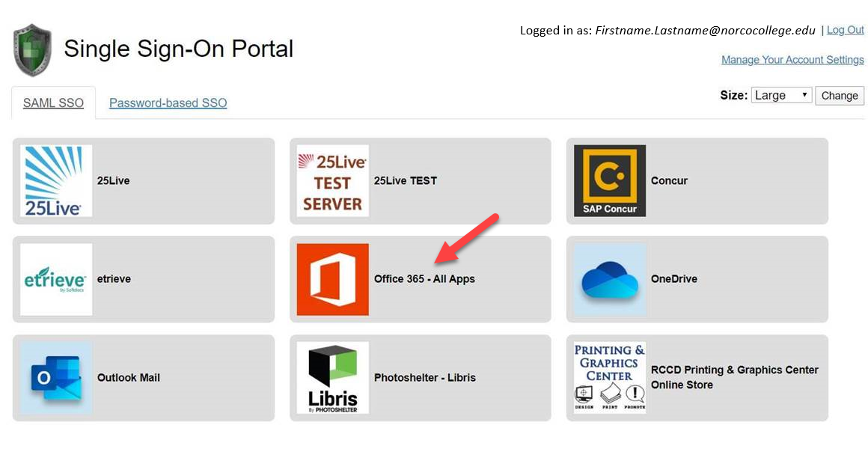This screenshot has height=449, width=868.
Task: Click the etrieve logo icon
Action: pos(56,280)
